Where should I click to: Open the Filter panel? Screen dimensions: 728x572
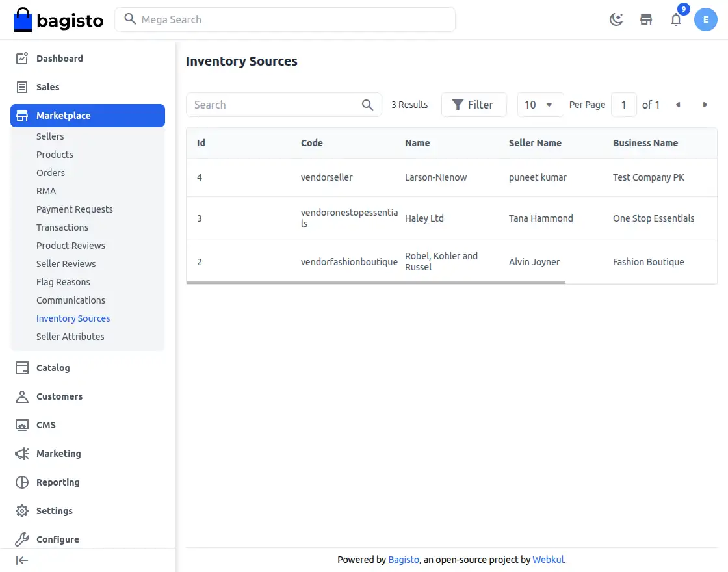click(x=473, y=105)
